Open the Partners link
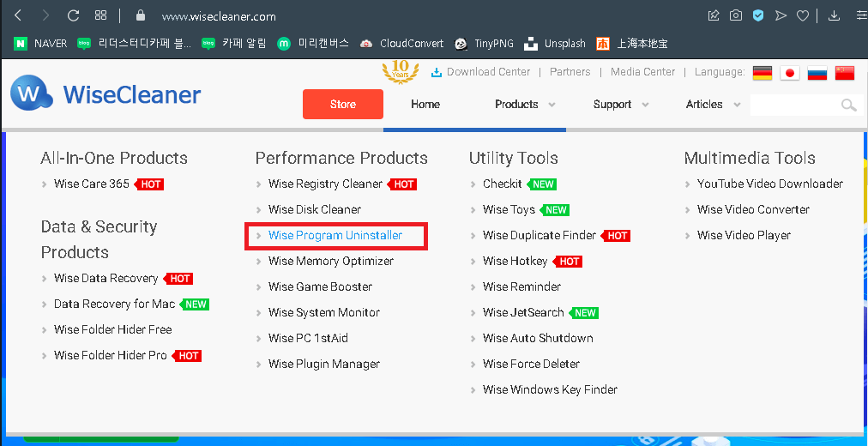 [x=570, y=72]
